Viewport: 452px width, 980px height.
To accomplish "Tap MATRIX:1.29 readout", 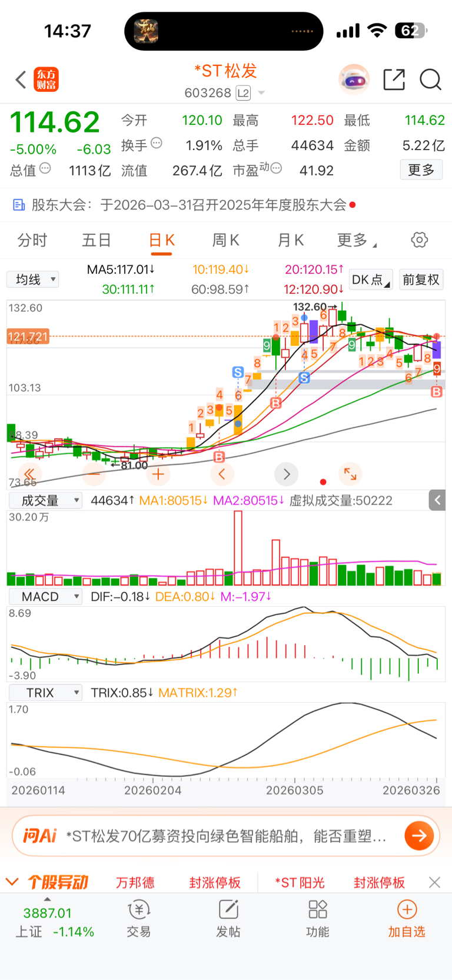I will pyautogui.click(x=198, y=693).
